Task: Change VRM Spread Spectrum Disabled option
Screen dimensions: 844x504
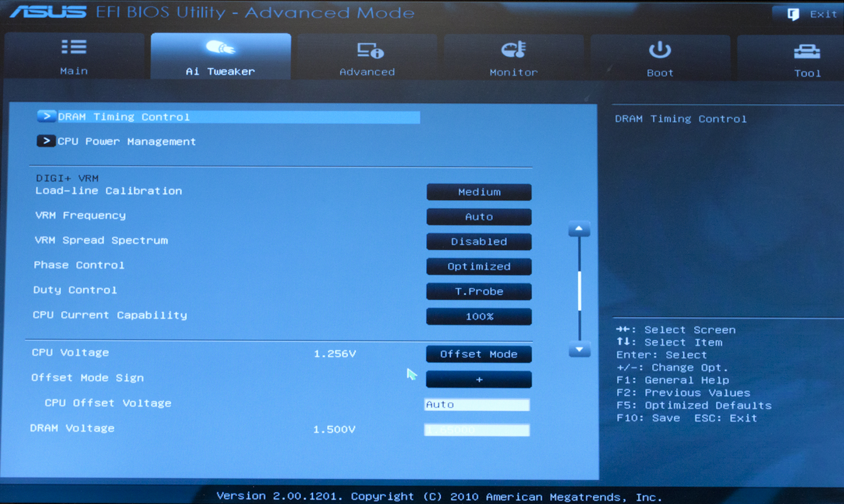Action: 479,242
